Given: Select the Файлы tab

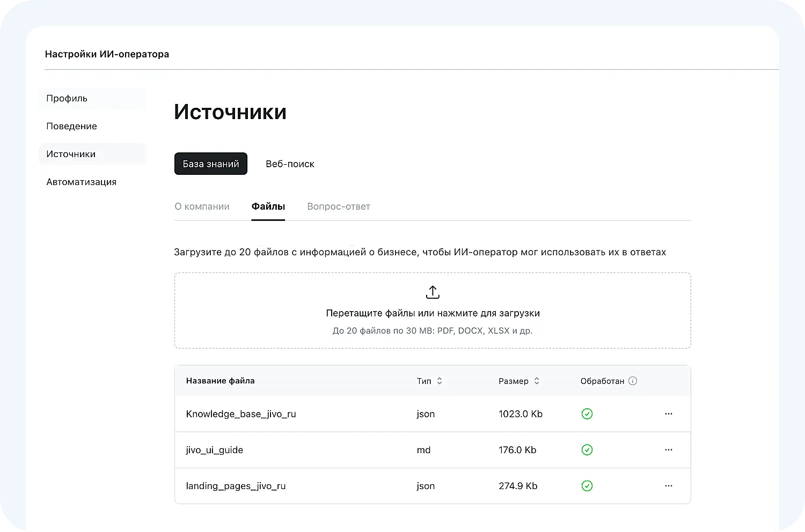Looking at the screenshot, I should (268, 206).
